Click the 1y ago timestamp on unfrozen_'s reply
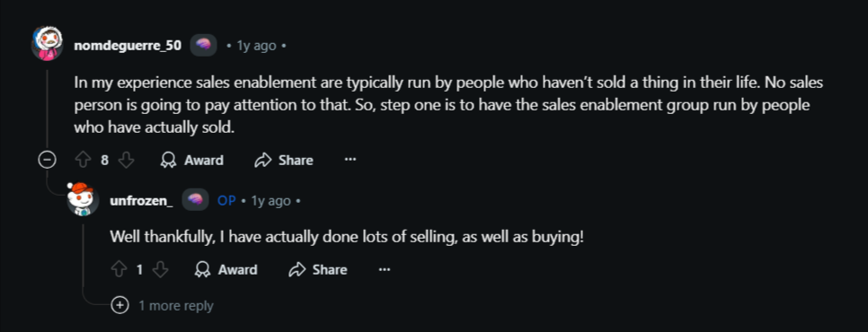Screen dimensions: 868x332 pyautogui.click(x=270, y=200)
